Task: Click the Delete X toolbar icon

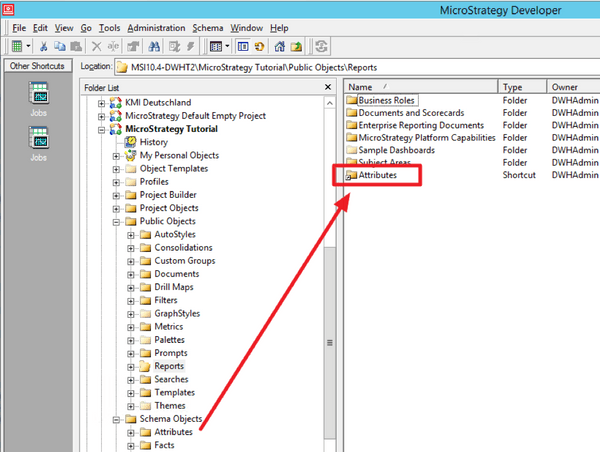Action: click(96, 46)
